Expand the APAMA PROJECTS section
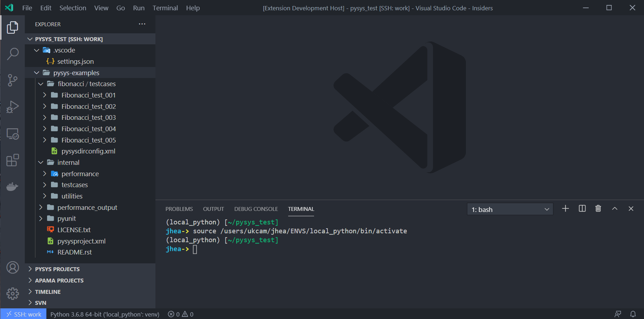 (90, 280)
